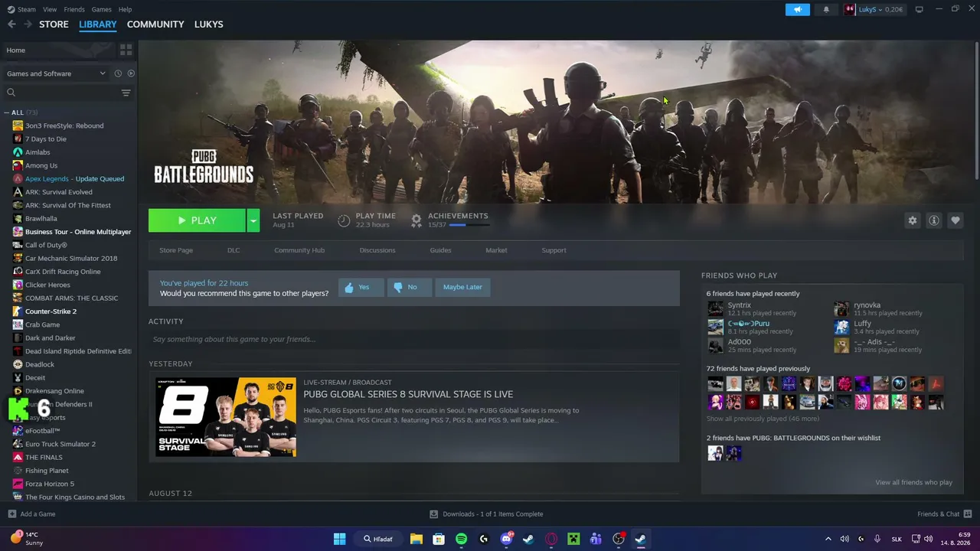
Task: Launch PUBG with the green PLAY button
Action: [197, 220]
